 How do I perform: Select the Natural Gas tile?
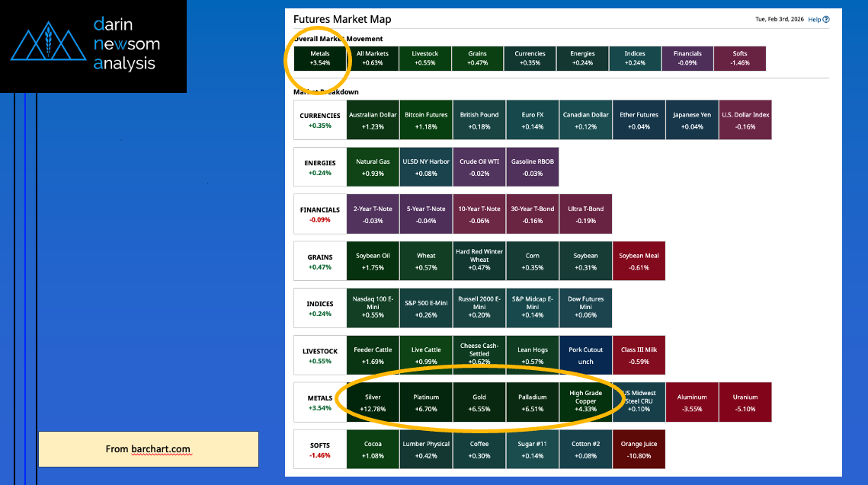(373, 168)
